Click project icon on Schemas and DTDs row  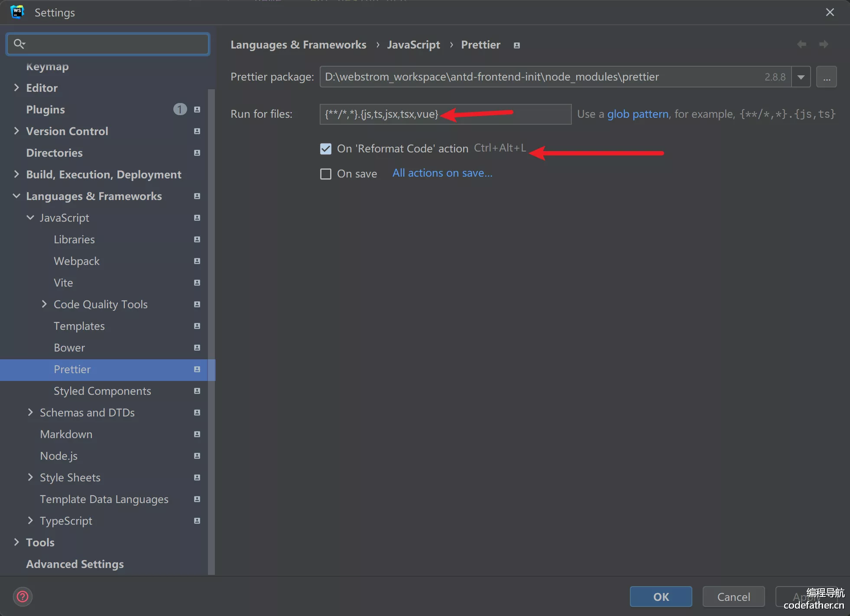pyautogui.click(x=197, y=413)
